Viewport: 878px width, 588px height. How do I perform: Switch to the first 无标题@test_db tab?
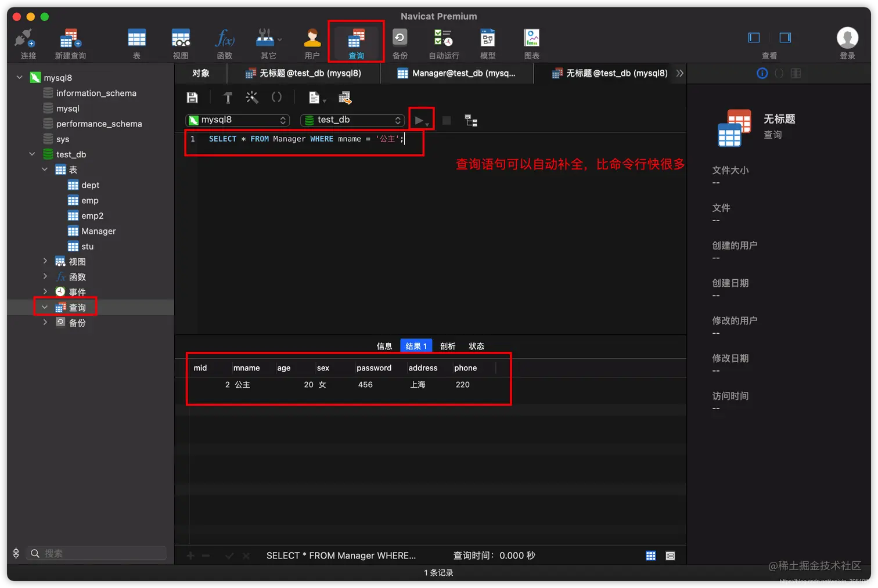coord(304,73)
